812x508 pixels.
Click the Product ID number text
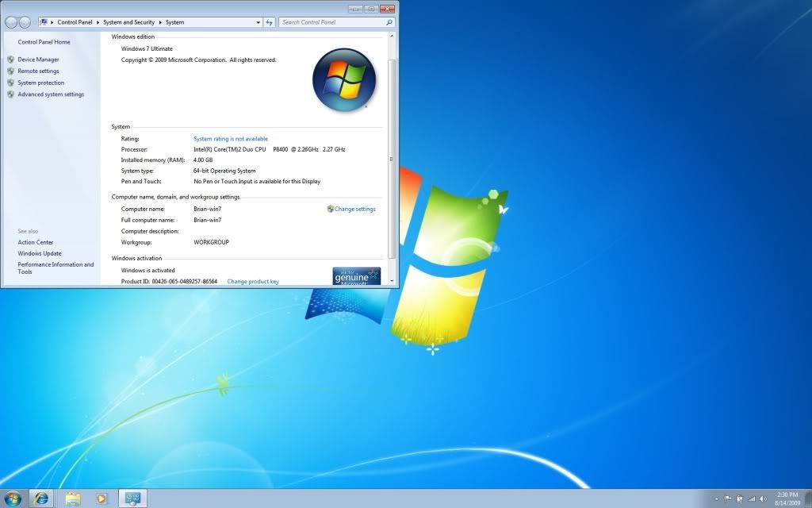pyautogui.click(x=184, y=282)
